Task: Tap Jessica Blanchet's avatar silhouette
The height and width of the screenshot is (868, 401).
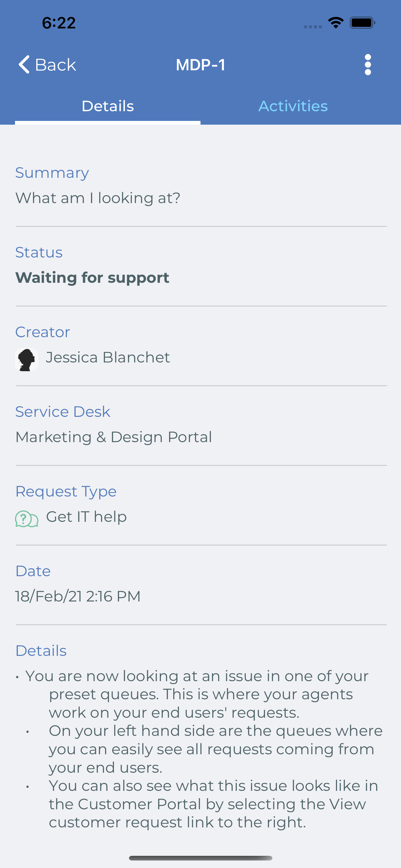Action: tap(27, 359)
